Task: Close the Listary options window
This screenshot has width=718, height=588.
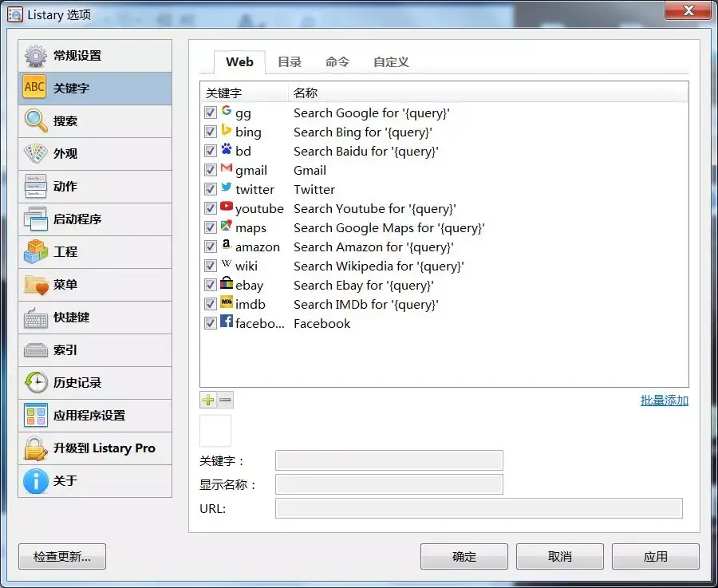Action: click(688, 10)
